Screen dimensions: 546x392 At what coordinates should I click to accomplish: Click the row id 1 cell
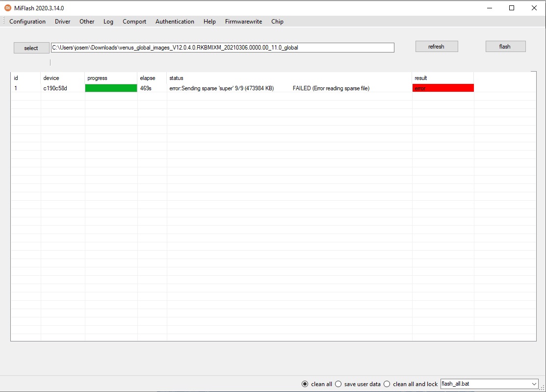click(16, 88)
